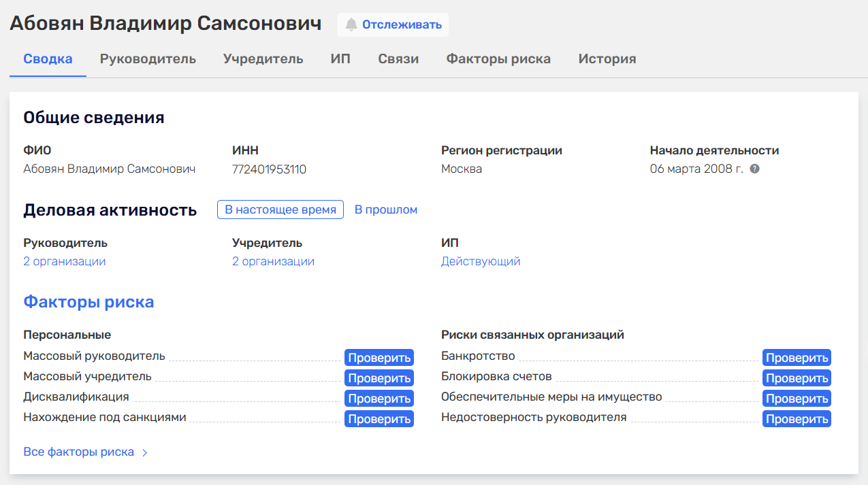The height and width of the screenshot is (485, 868).
Task: Click Проверить next to Массовый руководитель
Action: click(379, 357)
